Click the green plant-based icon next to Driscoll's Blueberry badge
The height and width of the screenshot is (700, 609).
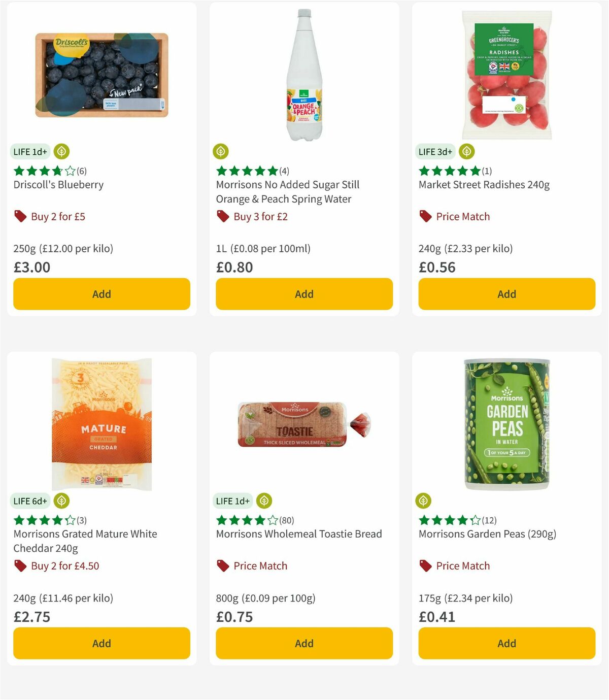coord(62,151)
